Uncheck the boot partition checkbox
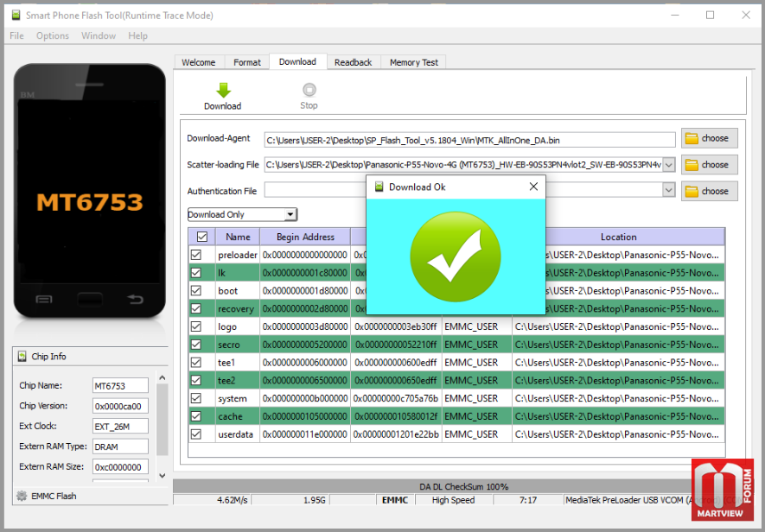Viewport: 765px width, 532px height. tap(196, 291)
